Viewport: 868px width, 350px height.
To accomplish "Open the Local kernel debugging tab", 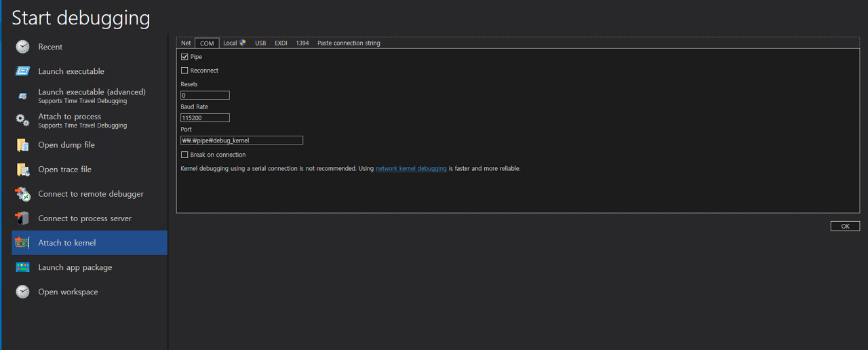I will click(234, 43).
